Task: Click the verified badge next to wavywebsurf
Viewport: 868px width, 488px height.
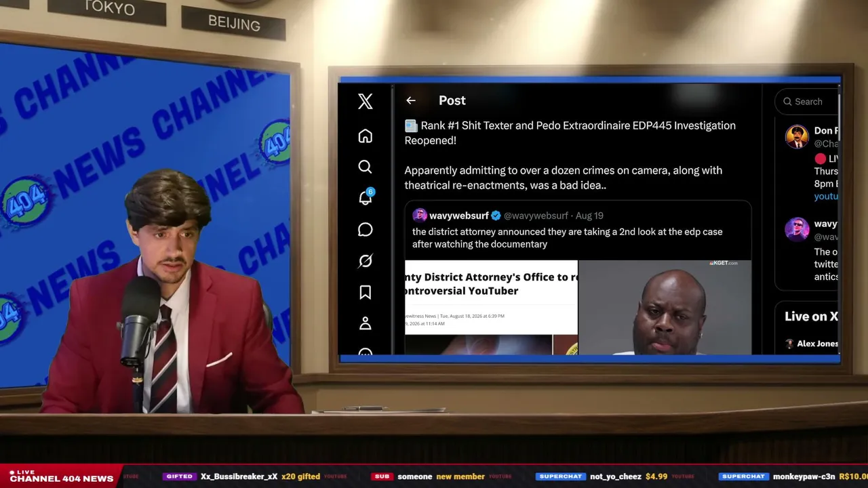Action: [x=496, y=216]
